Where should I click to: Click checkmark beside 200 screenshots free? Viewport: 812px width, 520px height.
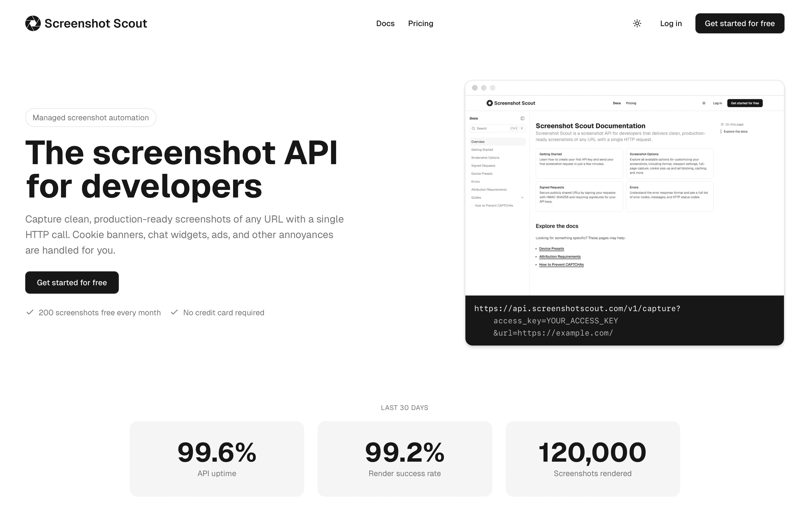[30, 312]
